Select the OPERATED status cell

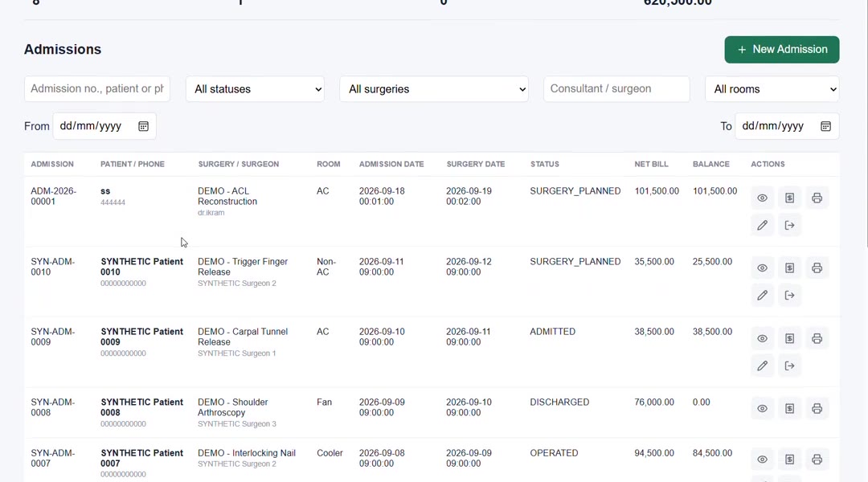[x=554, y=452]
